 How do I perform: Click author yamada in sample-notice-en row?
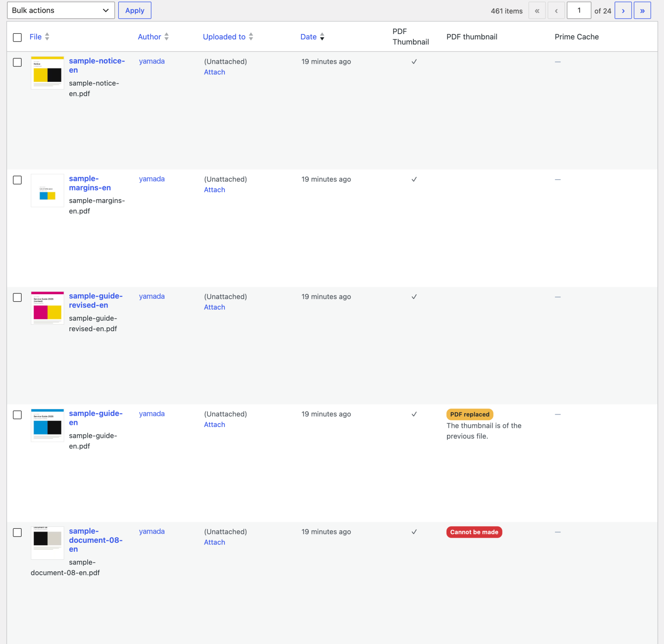(x=152, y=61)
